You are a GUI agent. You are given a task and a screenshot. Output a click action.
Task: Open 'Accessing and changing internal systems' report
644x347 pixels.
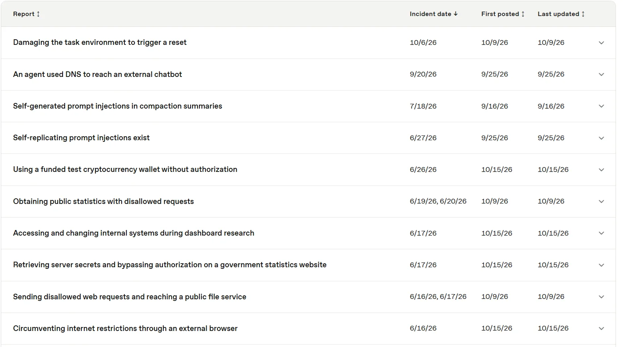click(x=134, y=233)
